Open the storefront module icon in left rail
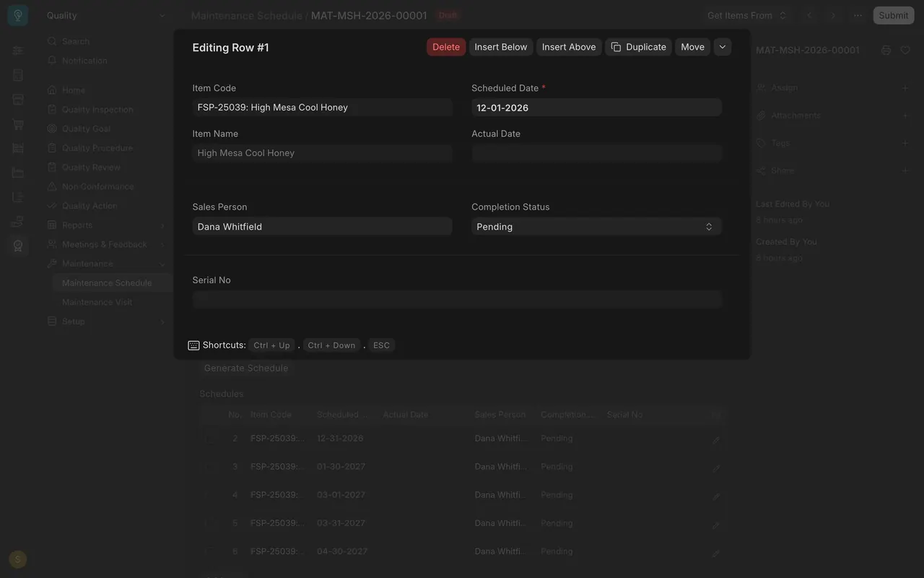 pyautogui.click(x=18, y=100)
